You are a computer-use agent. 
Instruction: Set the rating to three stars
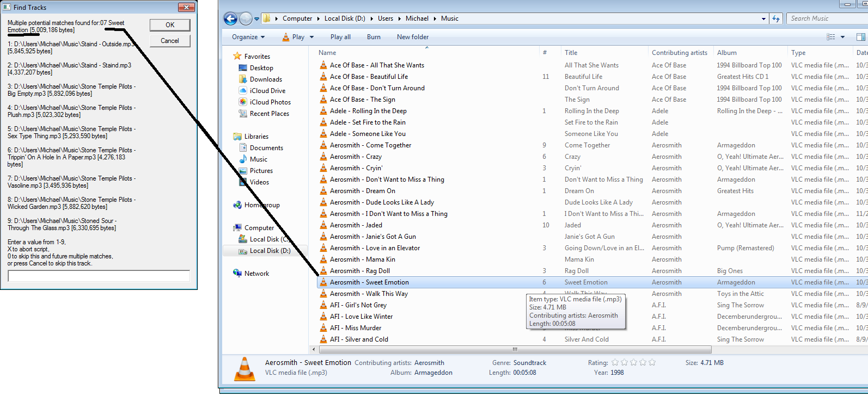(x=634, y=362)
